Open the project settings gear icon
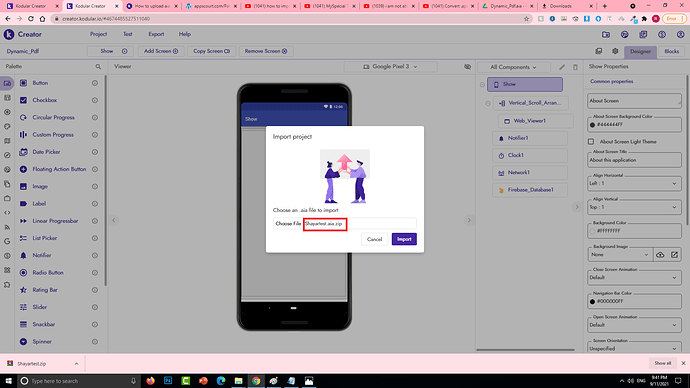Viewport: 690px width, 388px height. tap(615, 51)
